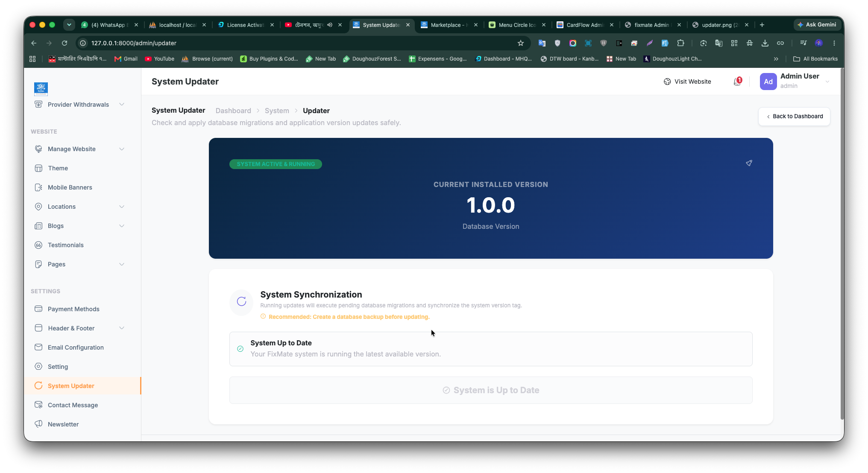The width and height of the screenshot is (868, 473).
Task: Open the Admin User account dropdown
Action: 795,82
